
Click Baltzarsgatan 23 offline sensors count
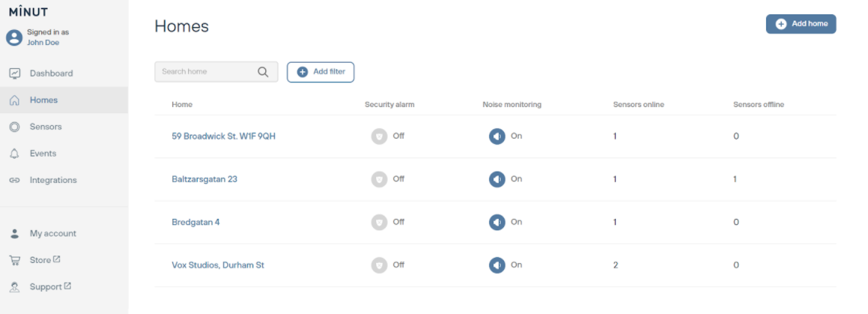click(x=735, y=179)
